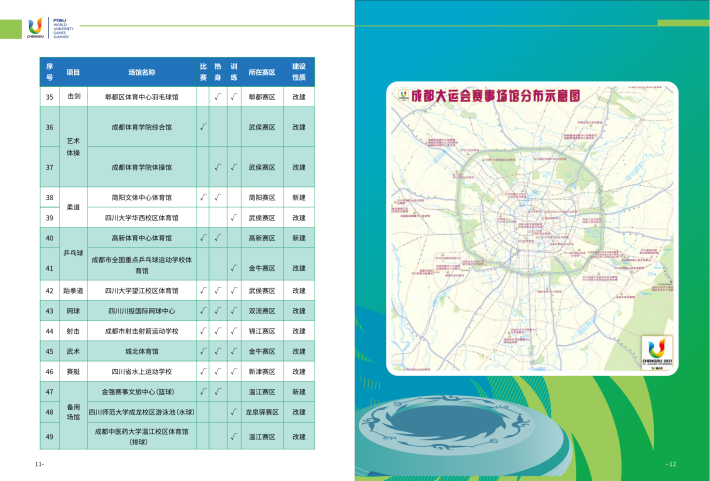The height and width of the screenshot is (481, 710).
Task: Click the checkmark in row 39
Action: click(x=232, y=217)
